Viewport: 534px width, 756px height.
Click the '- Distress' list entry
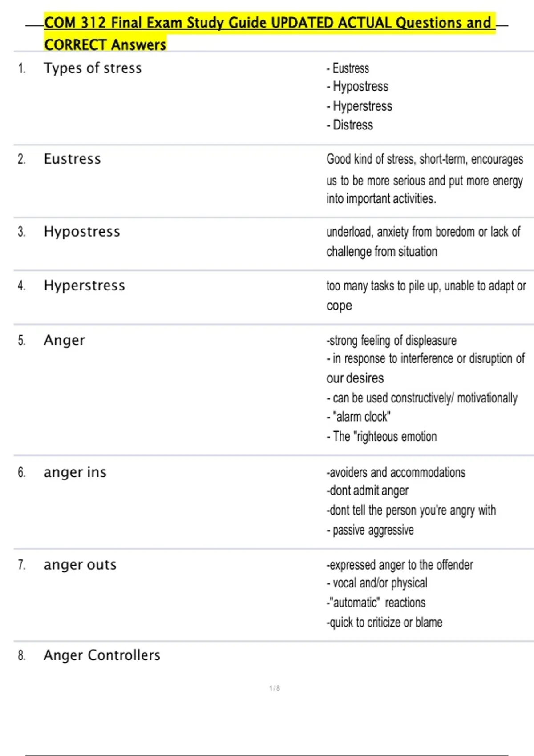[x=350, y=125]
